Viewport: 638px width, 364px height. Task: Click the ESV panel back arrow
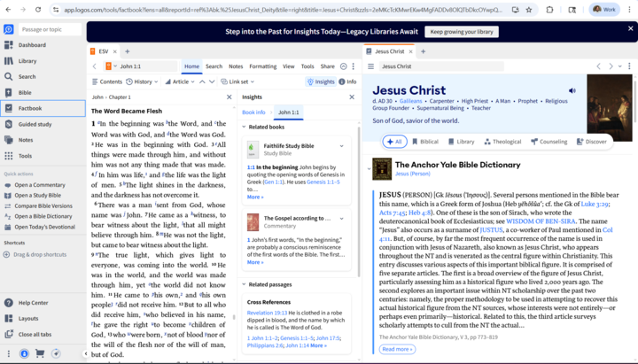pyautogui.click(x=95, y=66)
